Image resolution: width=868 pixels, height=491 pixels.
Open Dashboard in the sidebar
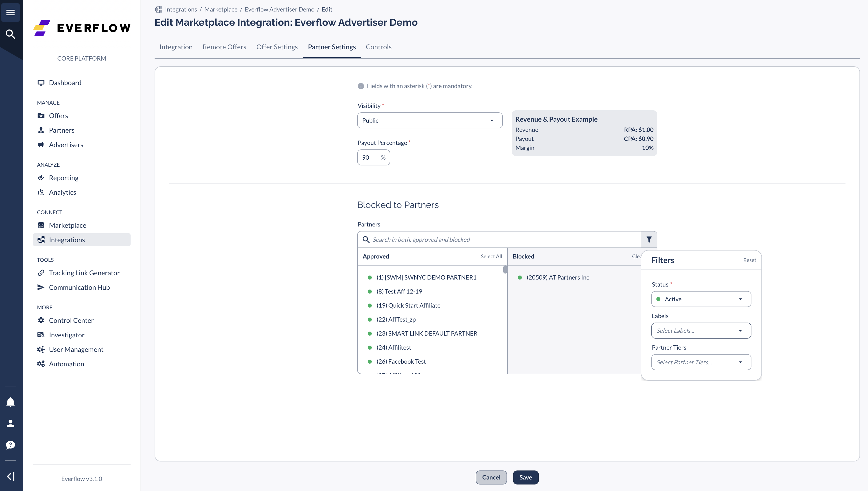82,83
